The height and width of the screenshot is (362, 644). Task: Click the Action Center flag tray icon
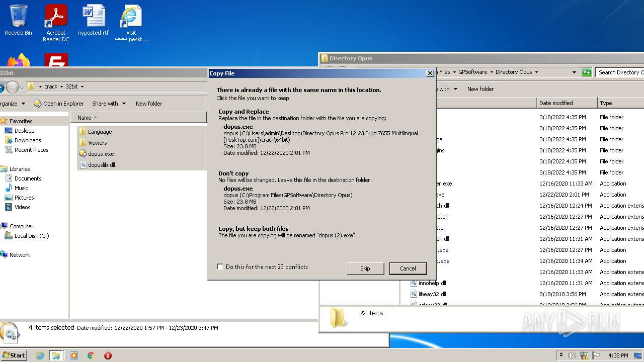pyautogui.click(x=596, y=355)
